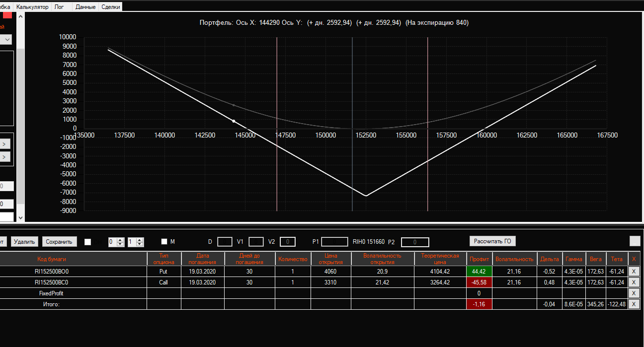Click the red profit cell -45,58
This screenshot has width=644, height=347.
tap(479, 282)
